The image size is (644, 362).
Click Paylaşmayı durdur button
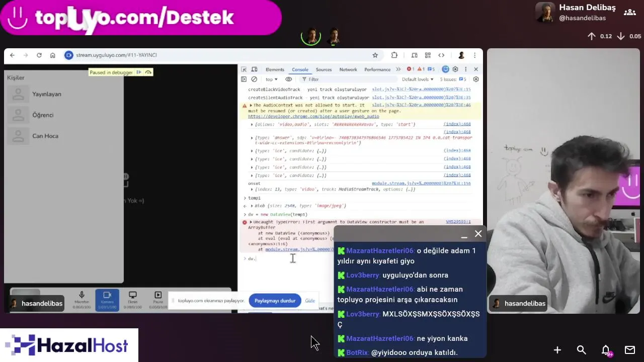coord(275,301)
